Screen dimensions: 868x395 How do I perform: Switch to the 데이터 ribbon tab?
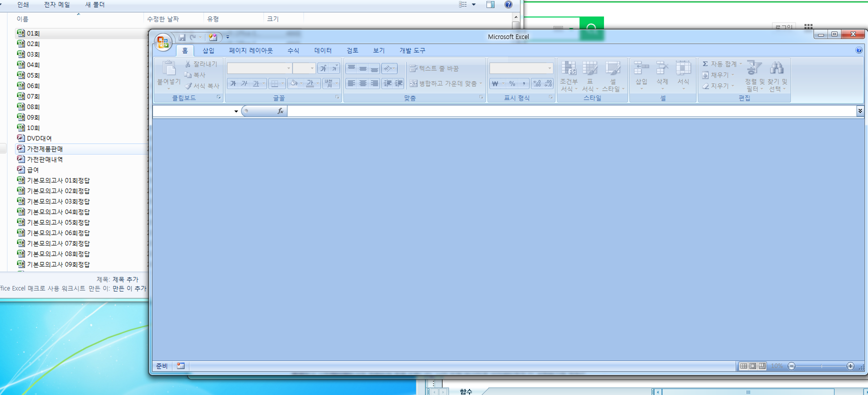pos(322,50)
